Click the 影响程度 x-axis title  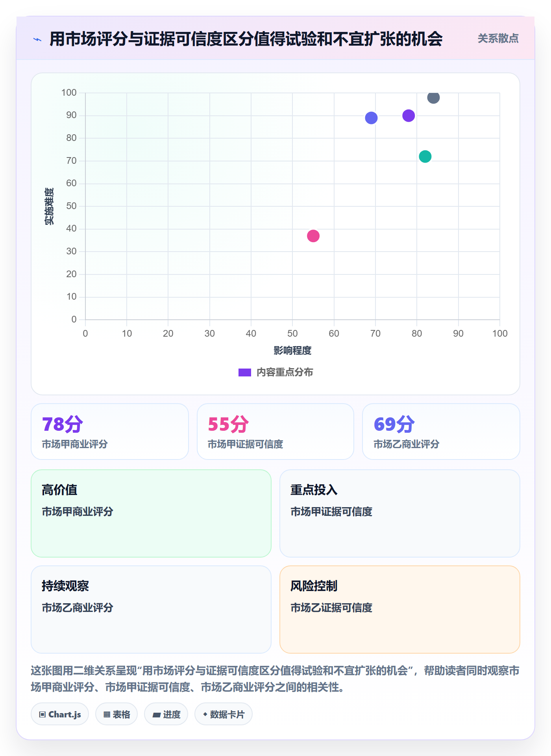click(x=292, y=350)
